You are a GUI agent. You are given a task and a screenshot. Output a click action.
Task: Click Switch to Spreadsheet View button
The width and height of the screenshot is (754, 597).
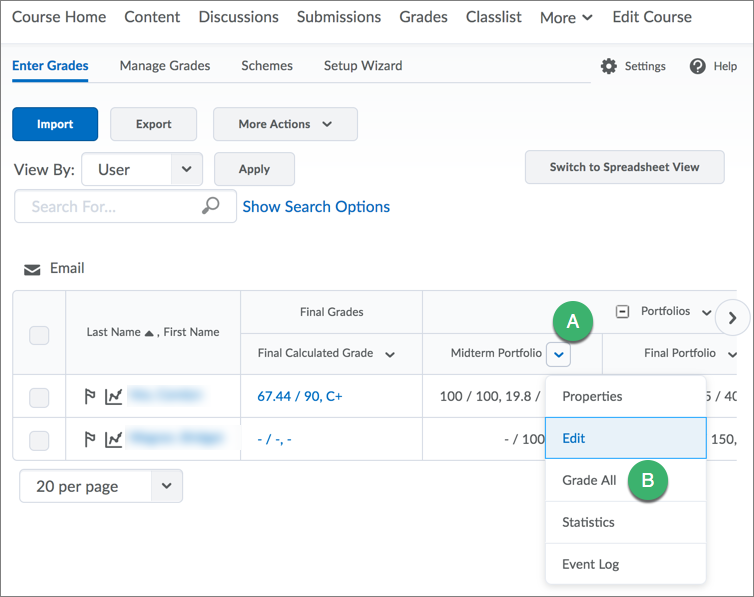coord(624,167)
